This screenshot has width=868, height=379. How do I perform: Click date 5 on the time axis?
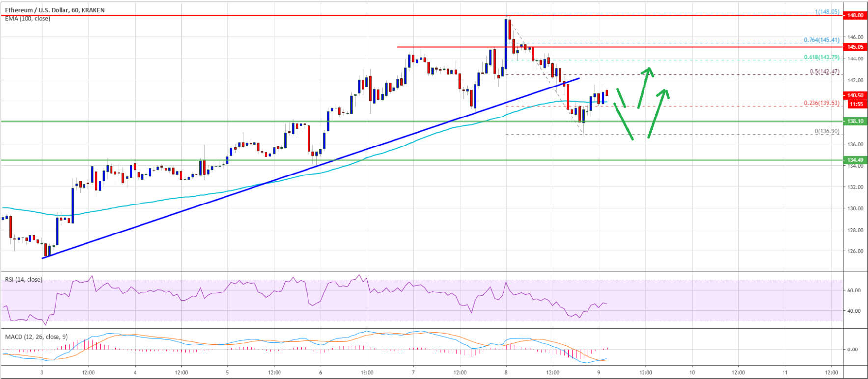[x=227, y=373]
